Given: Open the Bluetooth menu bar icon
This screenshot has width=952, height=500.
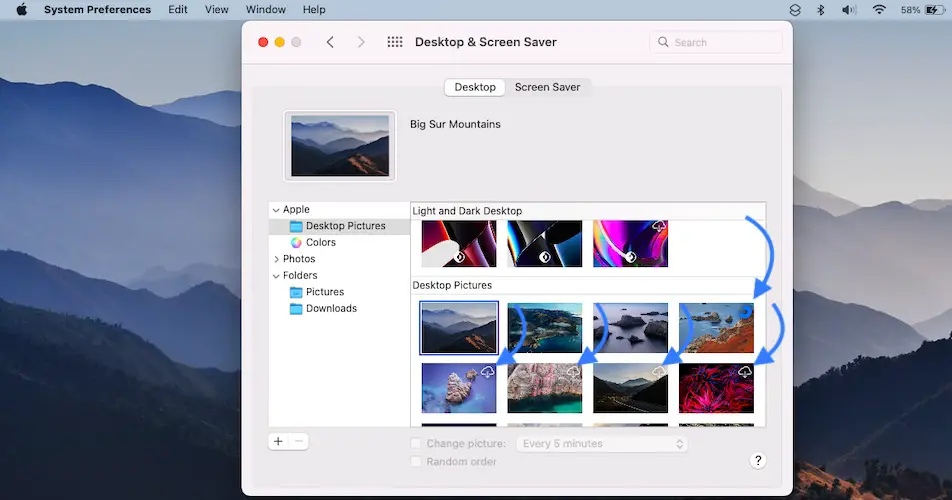Looking at the screenshot, I should [821, 10].
